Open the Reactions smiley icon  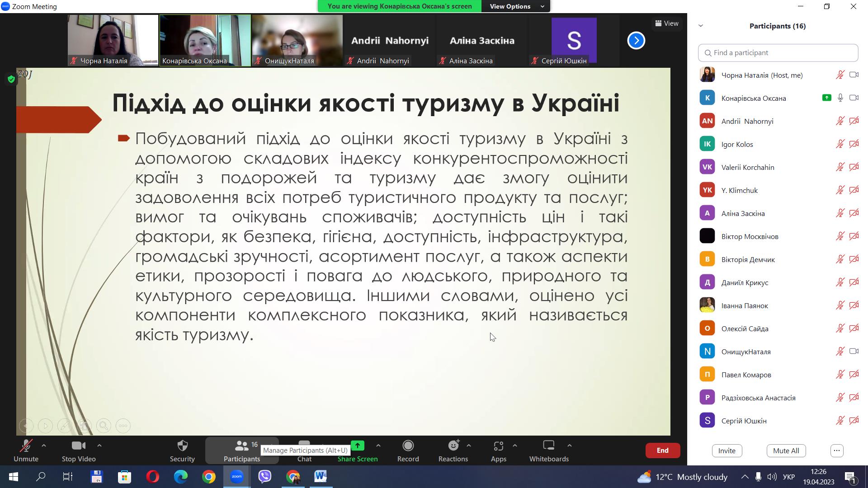click(453, 446)
